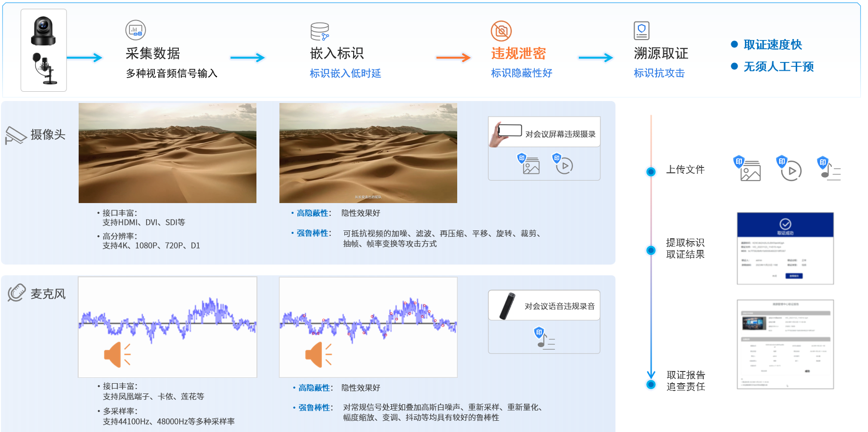Open the original audio waveform chart
The height and width of the screenshot is (432, 868).
point(168,327)
